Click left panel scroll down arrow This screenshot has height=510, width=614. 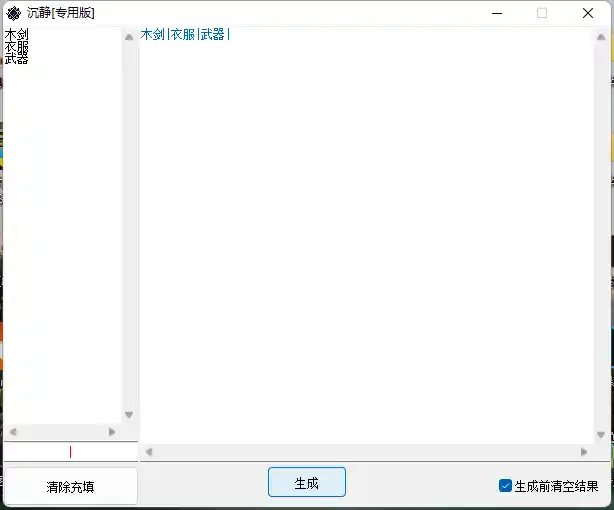pos(129,414)
